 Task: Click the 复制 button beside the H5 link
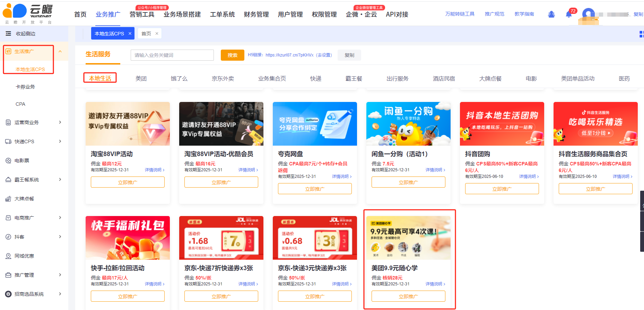349,55
